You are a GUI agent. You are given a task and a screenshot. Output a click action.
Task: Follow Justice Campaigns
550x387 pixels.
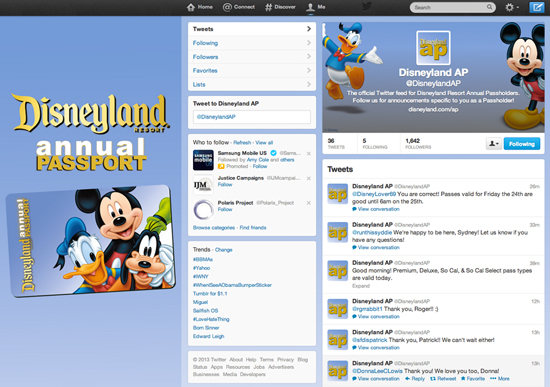pyautogui.click(x=225, y=185)
